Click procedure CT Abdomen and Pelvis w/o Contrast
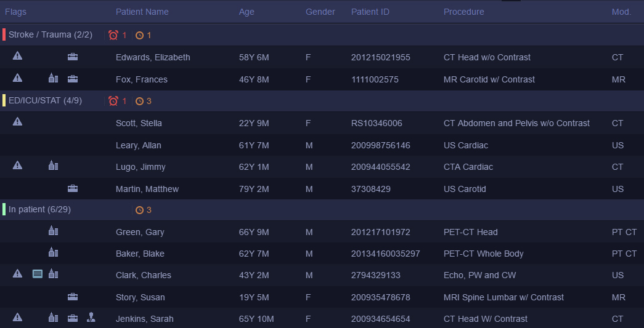 click(516, 124)
